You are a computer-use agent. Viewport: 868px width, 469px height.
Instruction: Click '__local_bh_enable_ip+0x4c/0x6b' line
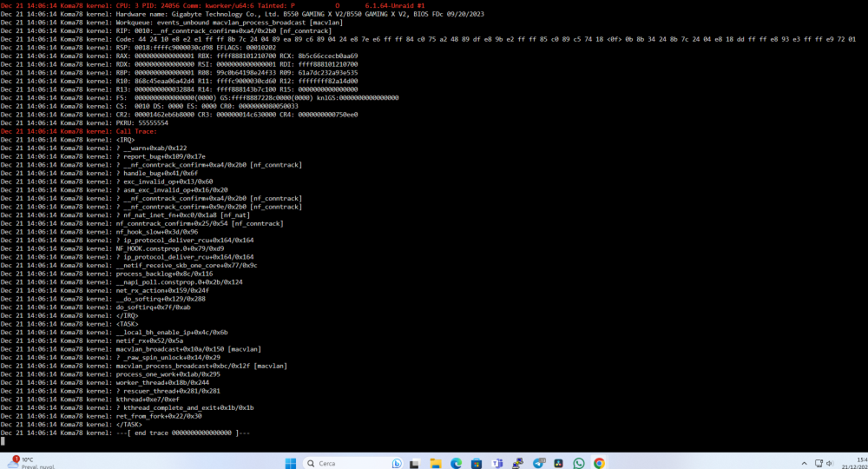(114, 333)
